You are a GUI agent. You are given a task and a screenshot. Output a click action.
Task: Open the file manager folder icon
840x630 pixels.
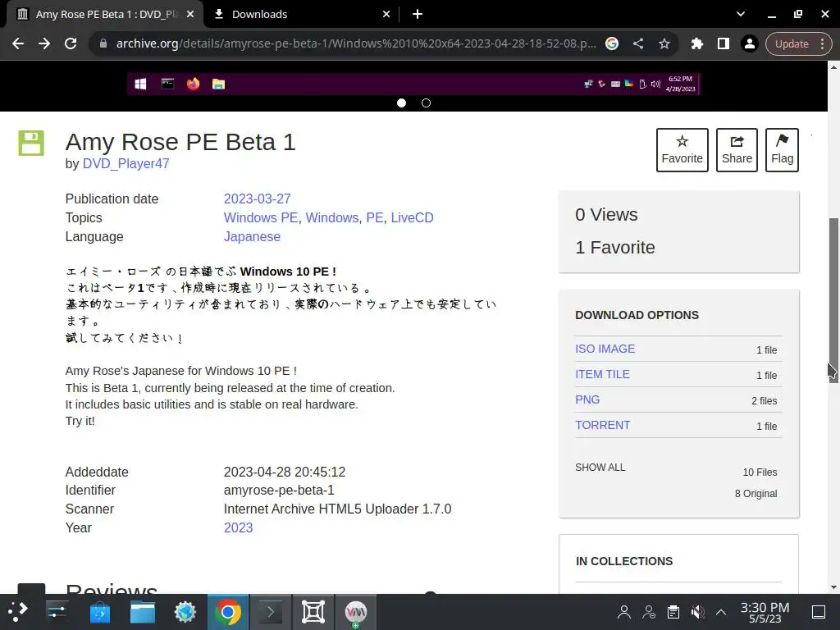pos(143,612)
